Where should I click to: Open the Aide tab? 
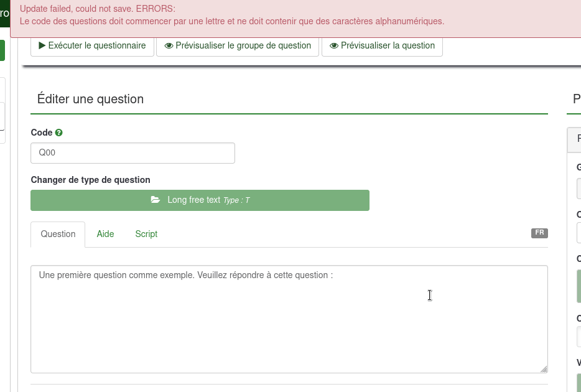[x=105, y=234]
